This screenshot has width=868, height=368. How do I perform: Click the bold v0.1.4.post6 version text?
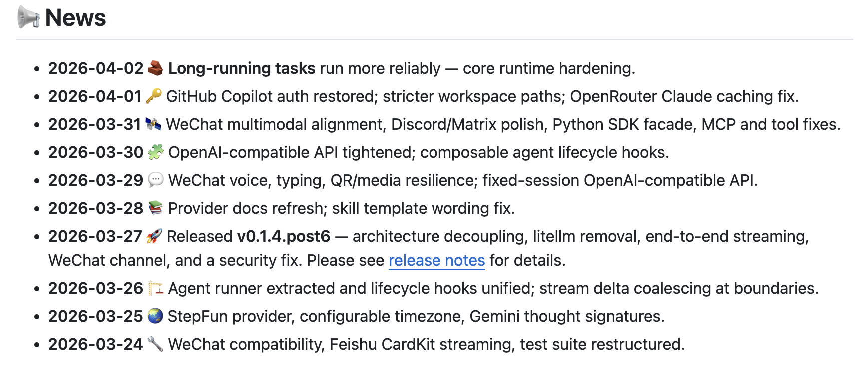[x=284, y=236]
